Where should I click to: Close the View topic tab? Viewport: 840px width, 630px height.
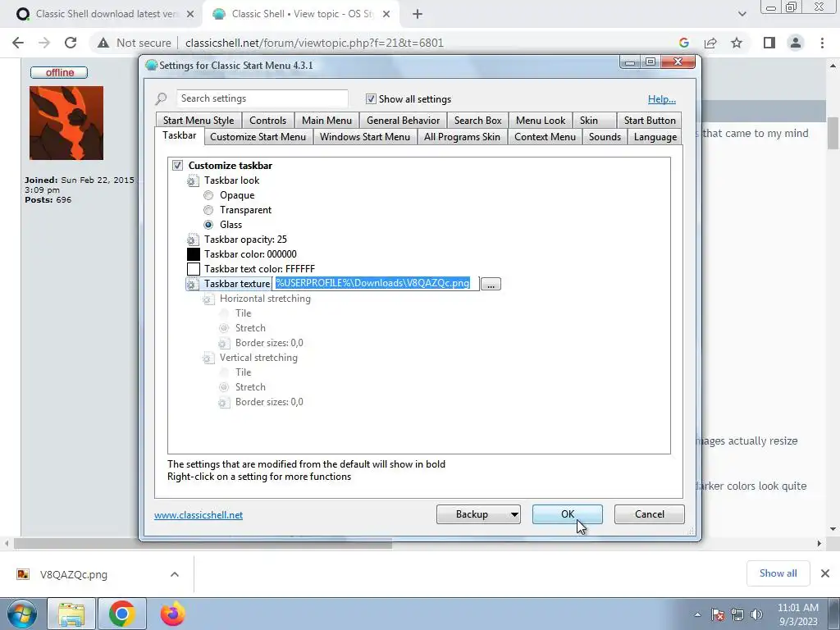pyautogui.click(x=386, y=15)
